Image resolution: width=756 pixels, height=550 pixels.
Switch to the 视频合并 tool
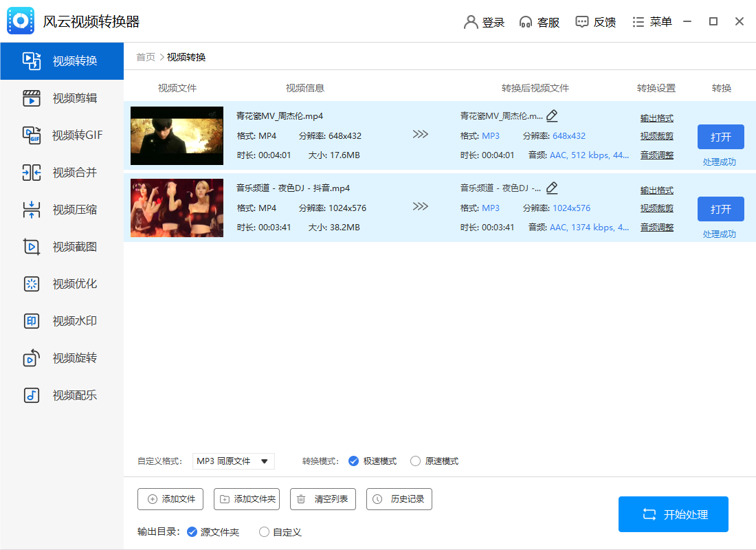tap(62, 173)
